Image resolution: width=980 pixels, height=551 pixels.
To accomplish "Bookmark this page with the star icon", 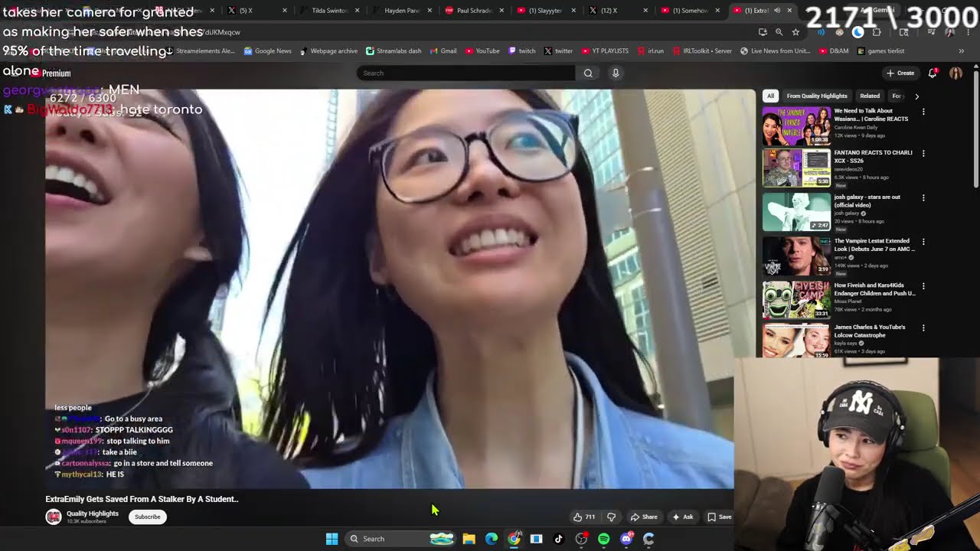I will pyautogui.click(x=795, y=32).
